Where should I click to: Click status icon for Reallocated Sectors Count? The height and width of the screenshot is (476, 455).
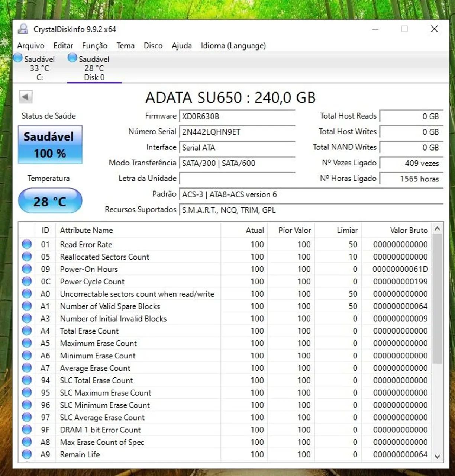[27, 257]
